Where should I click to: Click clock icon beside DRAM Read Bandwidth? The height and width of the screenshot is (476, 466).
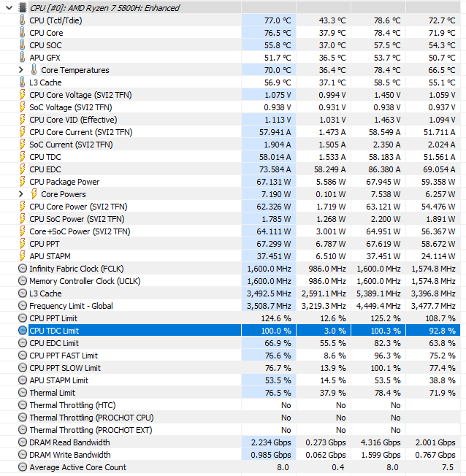pyautogui.click(x=23, y=442)
